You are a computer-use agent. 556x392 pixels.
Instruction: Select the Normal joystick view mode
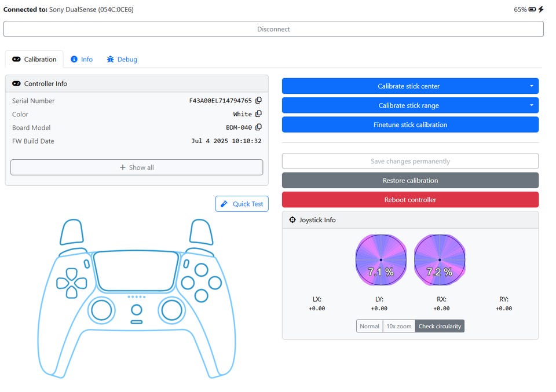(x=370, y=326)
